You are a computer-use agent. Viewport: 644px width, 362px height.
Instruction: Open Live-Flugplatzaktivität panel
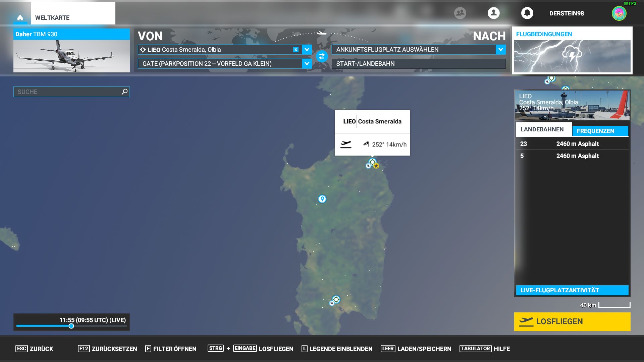coord(572,290)
